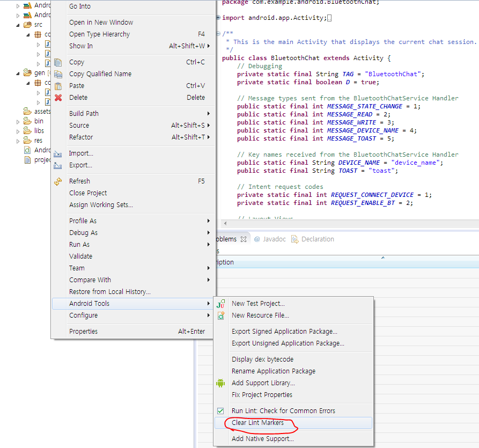Collapse the Javadoc comment fold in editor

coord(218,34)
